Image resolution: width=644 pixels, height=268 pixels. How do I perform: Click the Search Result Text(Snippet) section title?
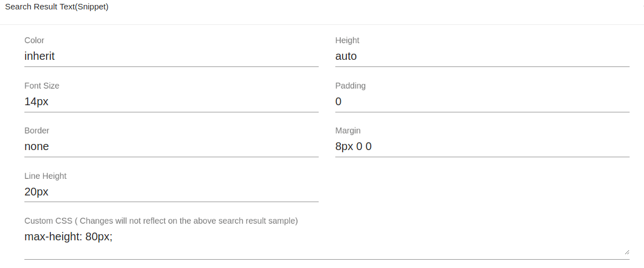57,7
